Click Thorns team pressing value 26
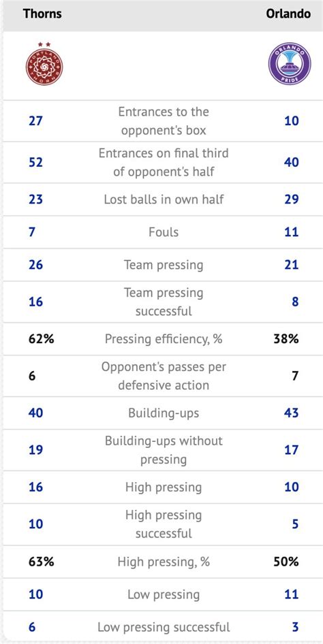 coord(35,265)
